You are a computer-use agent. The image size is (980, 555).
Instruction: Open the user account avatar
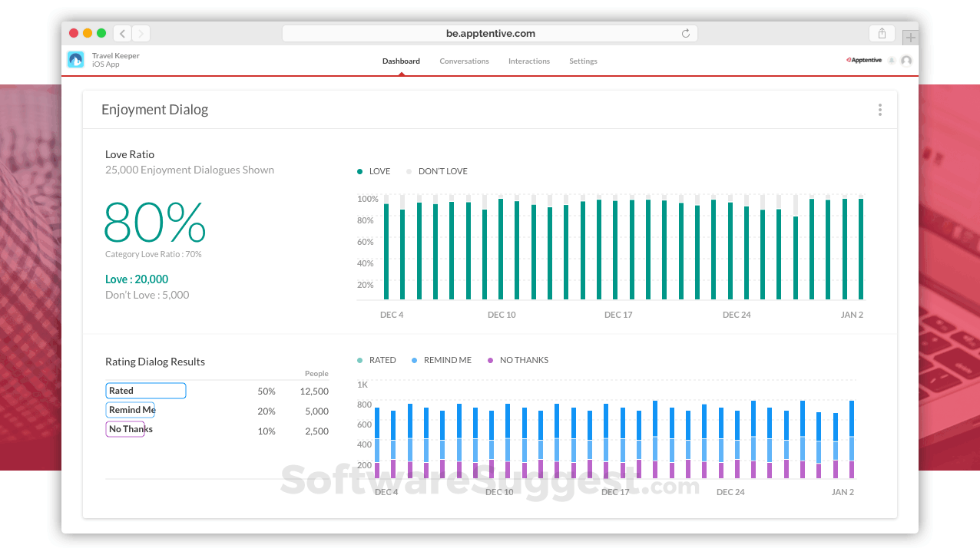pyautogui.click(x=906, y=59)
